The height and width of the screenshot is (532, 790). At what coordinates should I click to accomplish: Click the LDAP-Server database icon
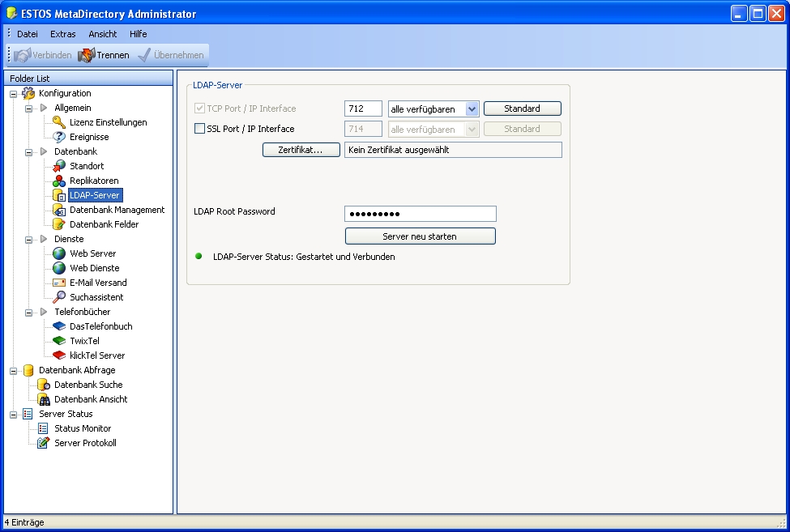pyautogui.click(x=59, y=195)
